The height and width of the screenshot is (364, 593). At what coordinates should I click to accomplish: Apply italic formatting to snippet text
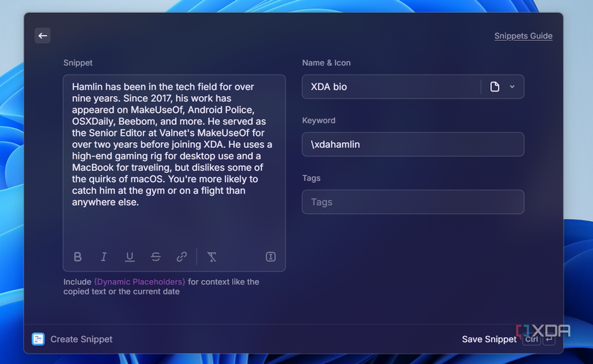[104, 257]
